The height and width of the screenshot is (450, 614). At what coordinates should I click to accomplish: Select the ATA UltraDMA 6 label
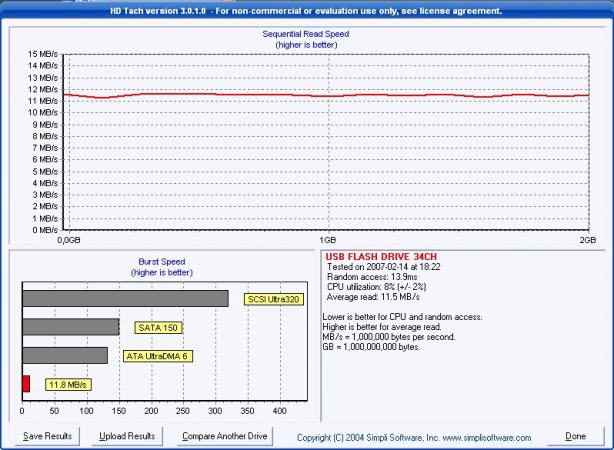(158, 356)
